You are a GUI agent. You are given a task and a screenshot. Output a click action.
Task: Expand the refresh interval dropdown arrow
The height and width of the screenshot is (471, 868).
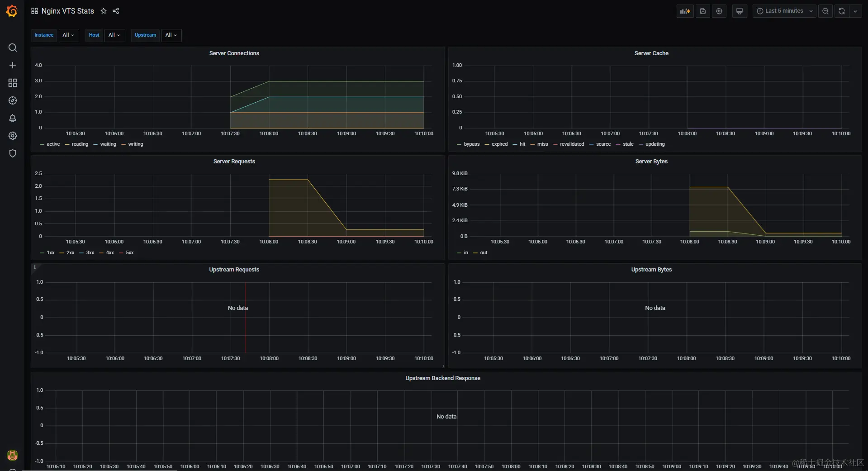click(x=855, y=11)
